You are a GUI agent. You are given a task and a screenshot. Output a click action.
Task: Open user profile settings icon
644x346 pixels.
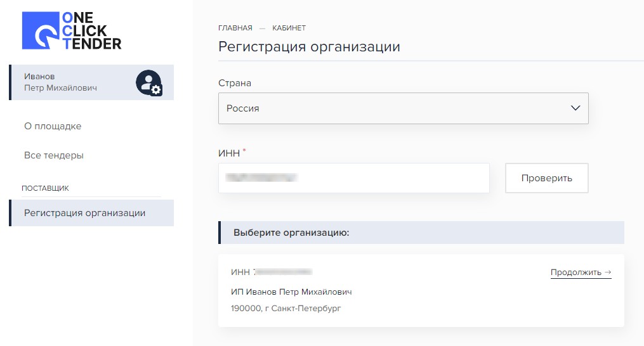click(149, 82)
